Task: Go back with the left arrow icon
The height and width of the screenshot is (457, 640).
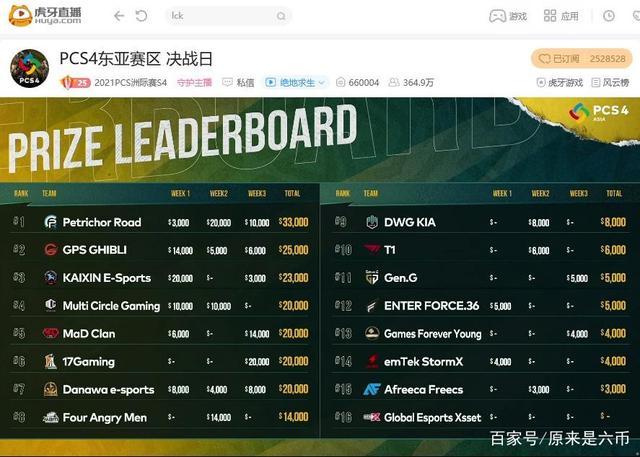Action: click(x=119, y=16)
